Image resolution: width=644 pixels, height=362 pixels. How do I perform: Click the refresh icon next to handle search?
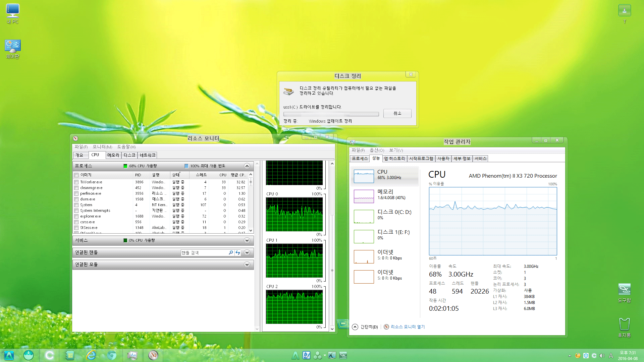238,253
